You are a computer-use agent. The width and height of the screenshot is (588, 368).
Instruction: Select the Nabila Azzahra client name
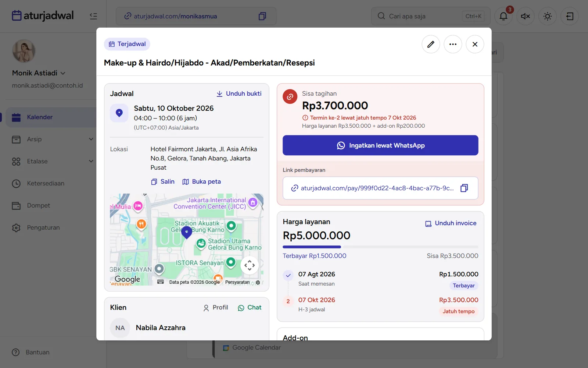point(161,328)
